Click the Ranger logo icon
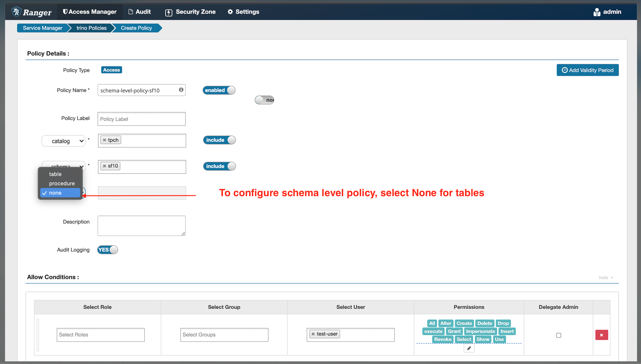Image resolution: width=641 pixels, height=364 pixels. click(16, 12)
